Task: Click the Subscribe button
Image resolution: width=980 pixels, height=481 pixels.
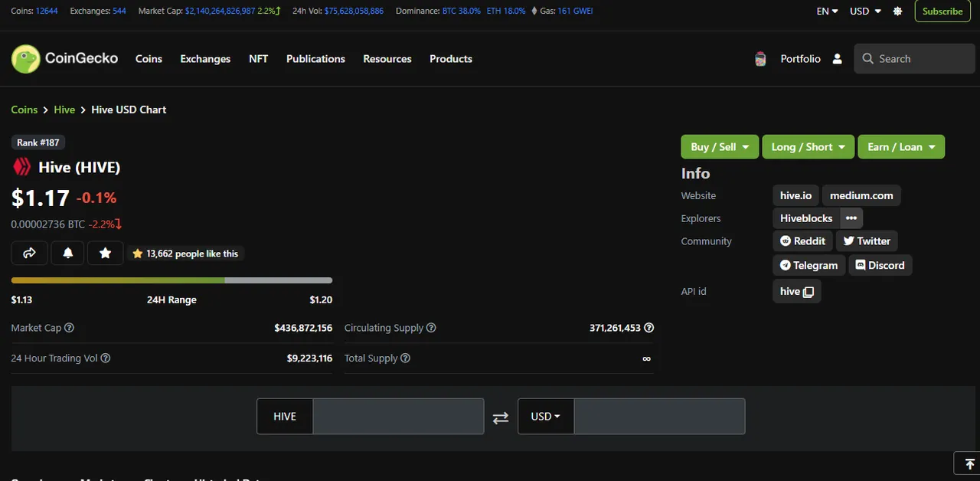Action: pyautogui.click(x=942, y=11)
